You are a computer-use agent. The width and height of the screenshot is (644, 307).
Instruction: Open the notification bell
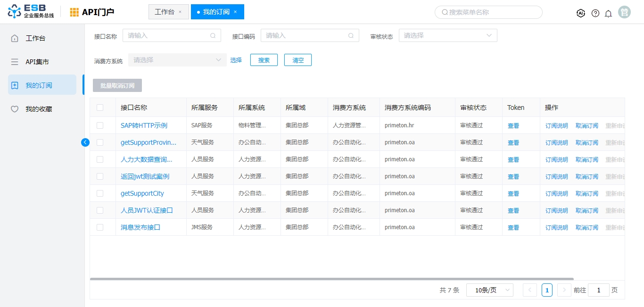click(609, 13)
